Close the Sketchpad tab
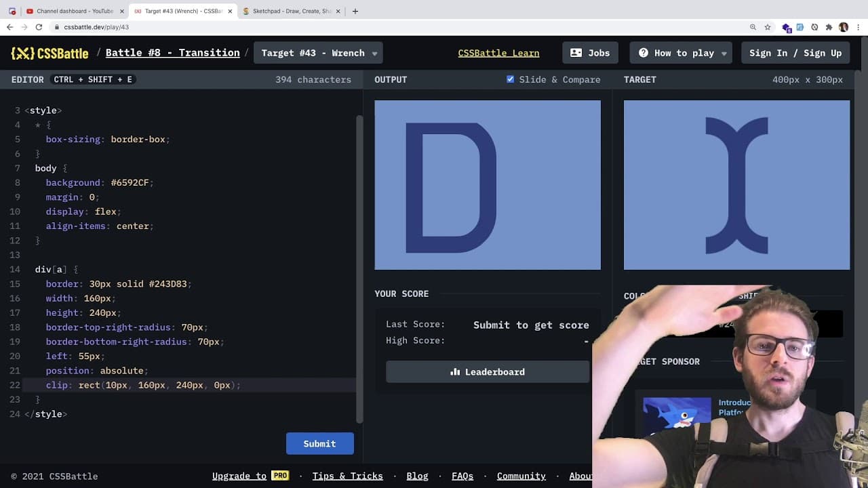This screenshot has width=868, height=488. pyautogui.click(x=338, y=11)
